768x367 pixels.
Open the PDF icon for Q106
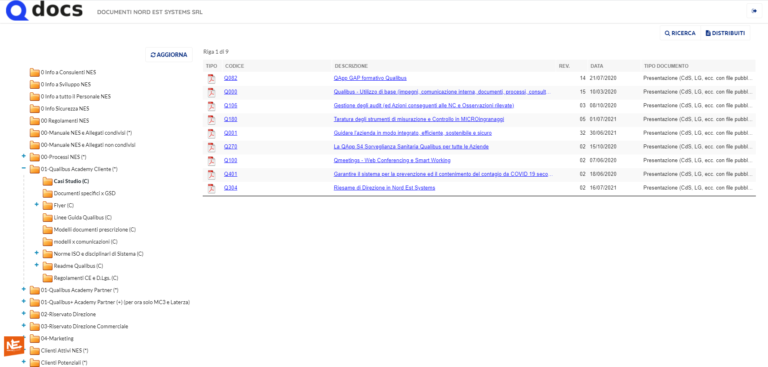[212, 106]
